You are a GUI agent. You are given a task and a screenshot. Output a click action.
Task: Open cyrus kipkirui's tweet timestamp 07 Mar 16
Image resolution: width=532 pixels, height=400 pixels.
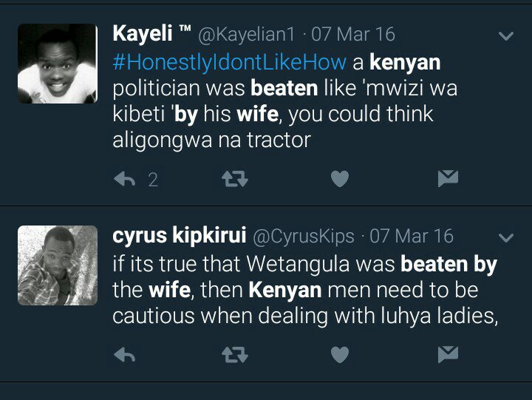(x=412, y=236)
